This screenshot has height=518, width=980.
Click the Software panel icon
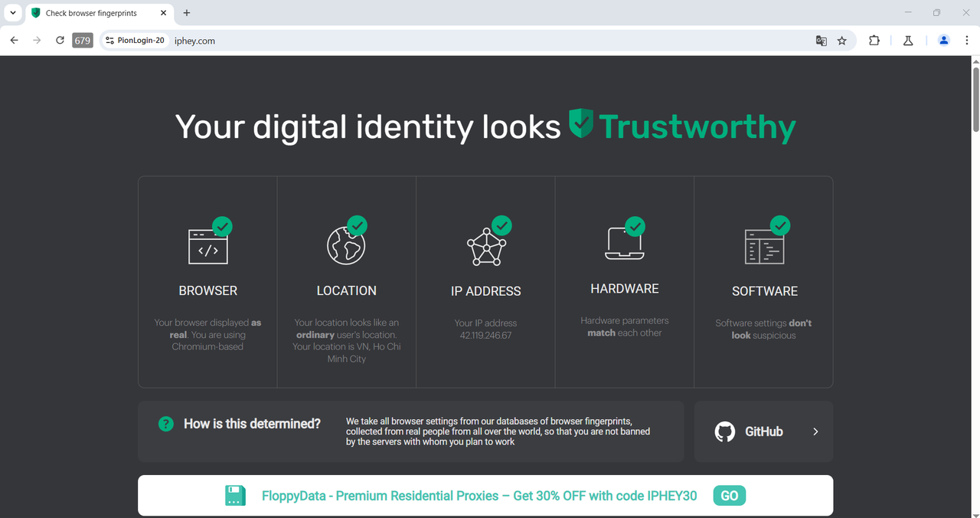tap(764, 247)
